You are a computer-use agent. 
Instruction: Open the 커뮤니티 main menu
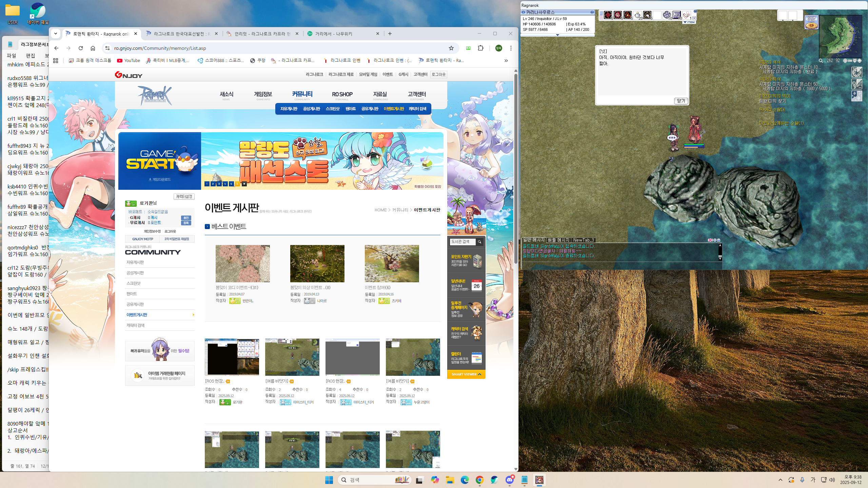tap(302, 95)
